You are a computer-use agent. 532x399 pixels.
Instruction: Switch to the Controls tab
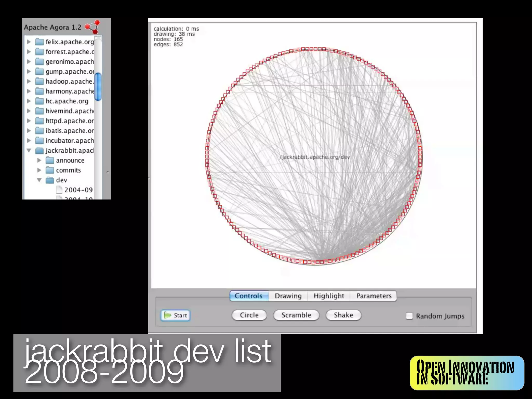249,296
